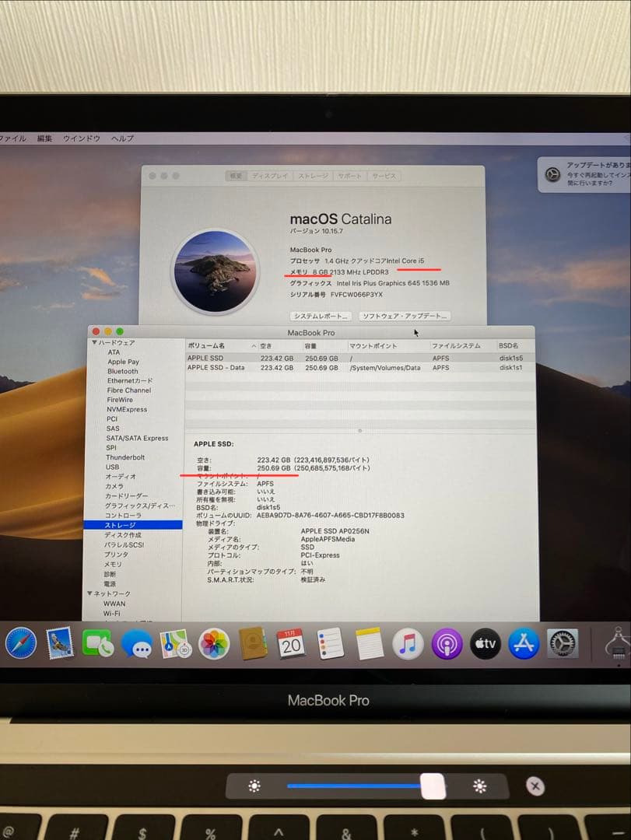Open the Apple TV app
This screenshot has height=840, width=631.
[x=483, y=644]
